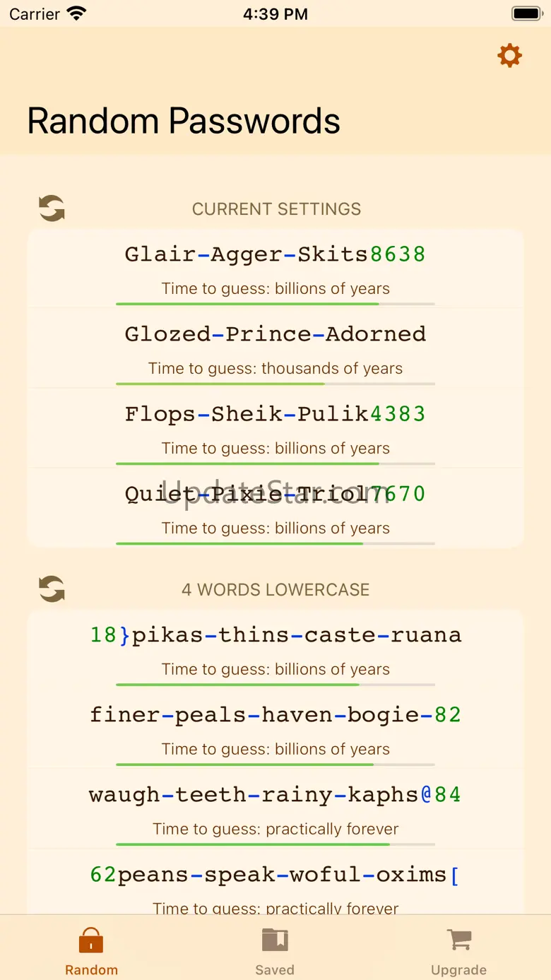Viewport: 551px width, 980px height.
Task: Select password waugh-teeth-rainy-kaphs@84
Action: point(275,794)
